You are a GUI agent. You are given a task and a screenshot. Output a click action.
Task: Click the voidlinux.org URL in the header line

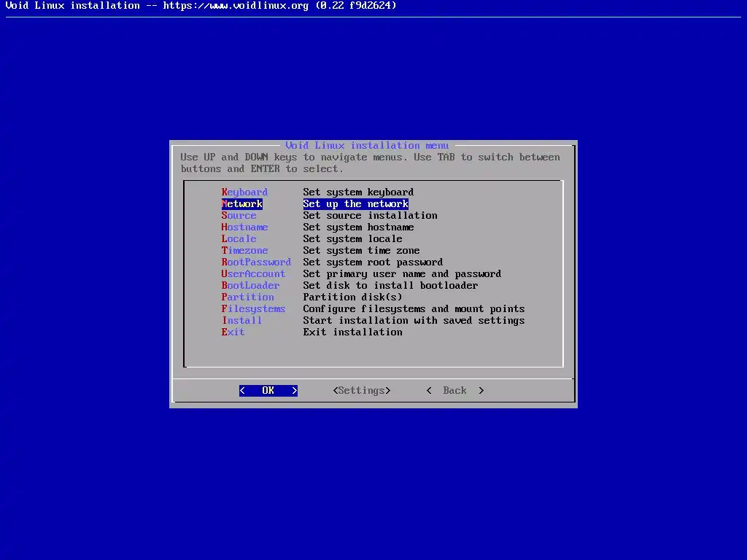[236, 6]
